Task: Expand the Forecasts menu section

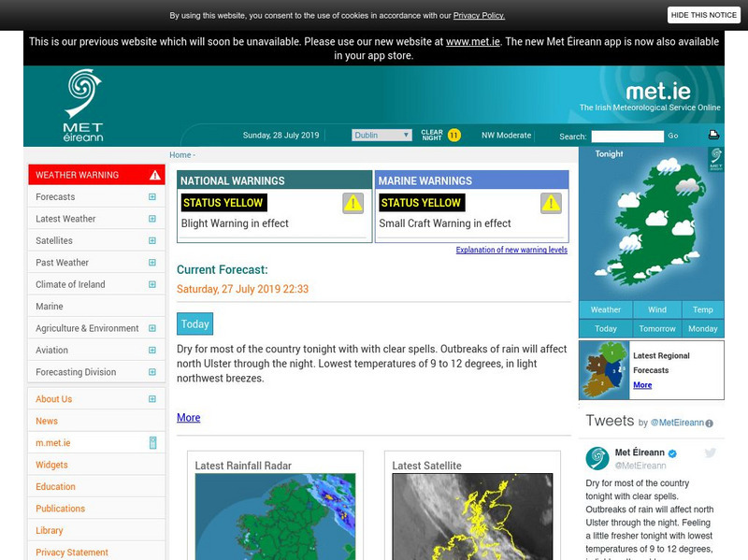Action: pos(152,197)
